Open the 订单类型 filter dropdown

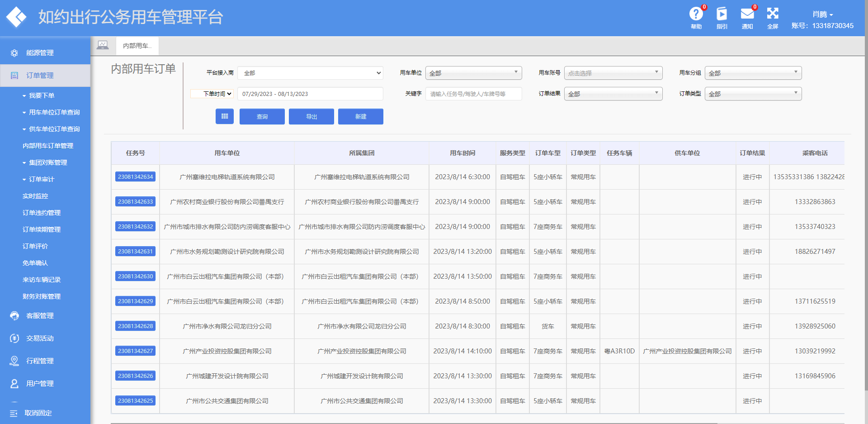point(753,94)
